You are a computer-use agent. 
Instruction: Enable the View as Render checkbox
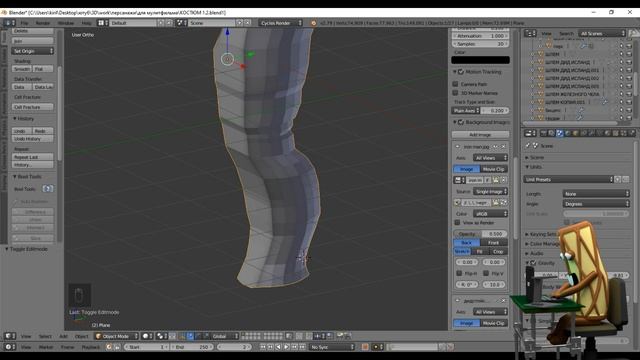(x=457, y=223)
